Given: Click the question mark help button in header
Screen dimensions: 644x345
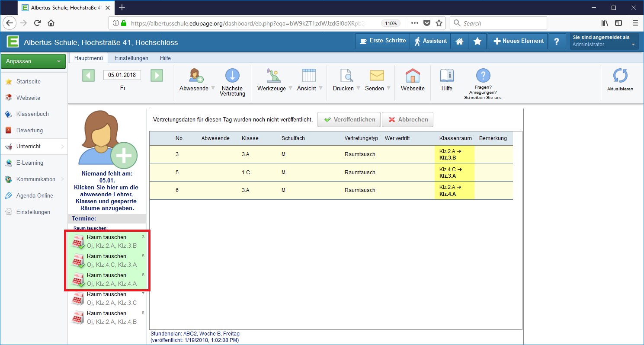Looking at the screenshot, I should click(x=557, y=42).
